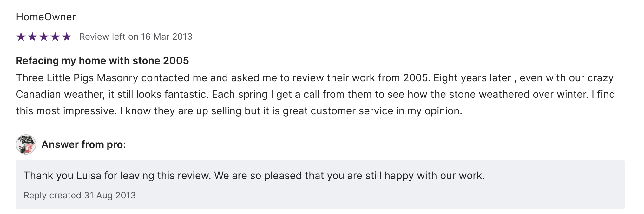Click the fourth purple rating star
Screen dimensions: 644x214
click(55, 37)
